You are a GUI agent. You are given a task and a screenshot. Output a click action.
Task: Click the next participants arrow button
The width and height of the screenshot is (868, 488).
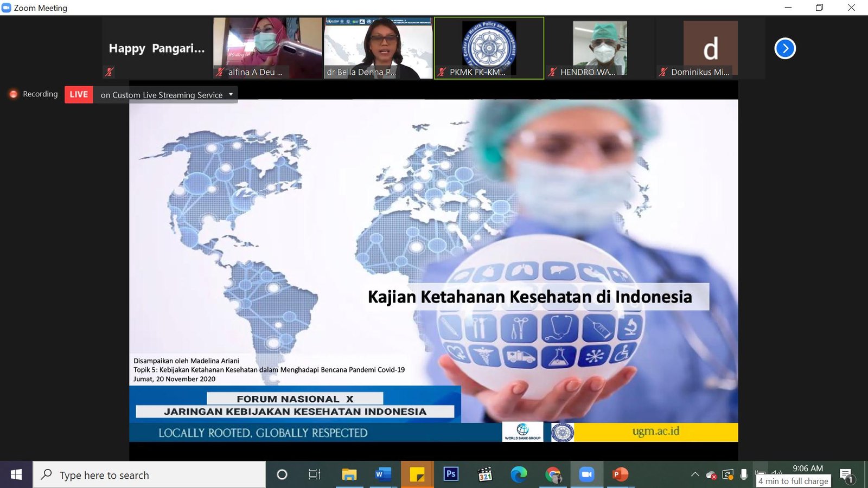pyautogui.click(x=784, y=48)
